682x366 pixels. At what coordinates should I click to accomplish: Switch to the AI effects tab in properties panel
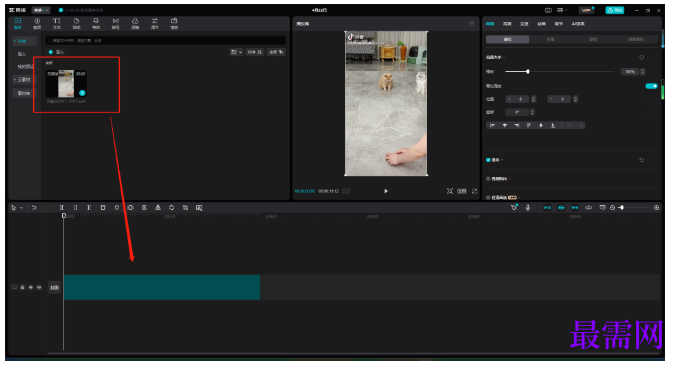pos(578,24)
